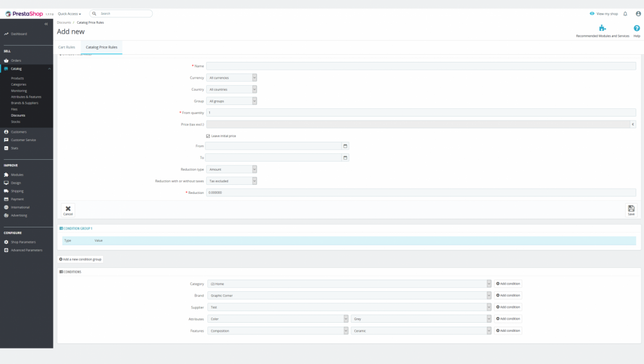Click Add a new condition group
The image size is (644, 364).
pos(80,259)
